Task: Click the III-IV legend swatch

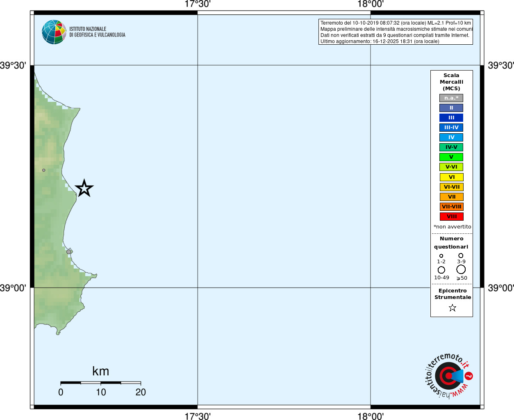Action: click(451, 128)
